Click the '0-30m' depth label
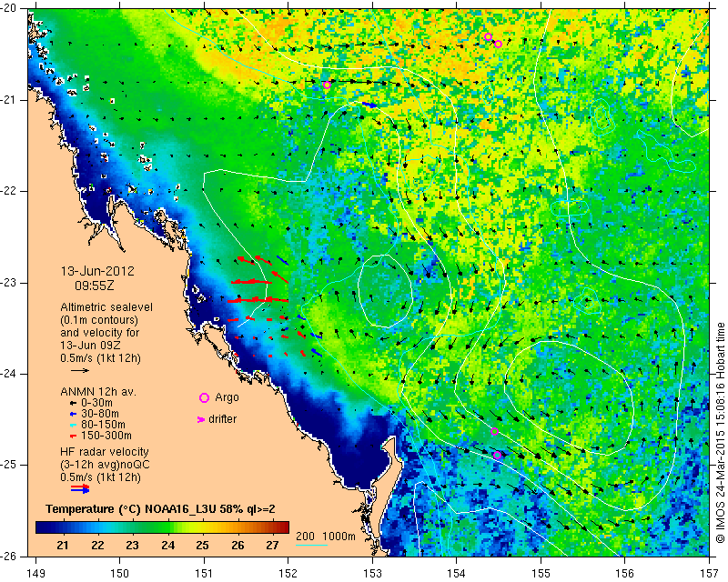The image size is (728, 582). coord(97,403)
